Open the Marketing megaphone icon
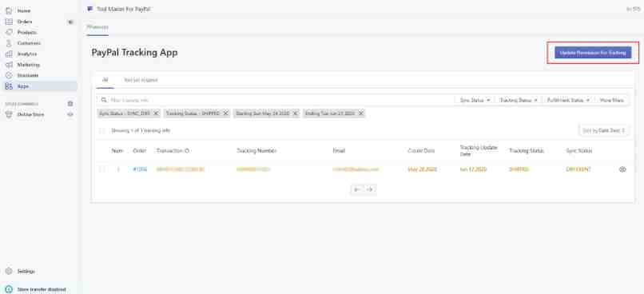 point(9,65)
